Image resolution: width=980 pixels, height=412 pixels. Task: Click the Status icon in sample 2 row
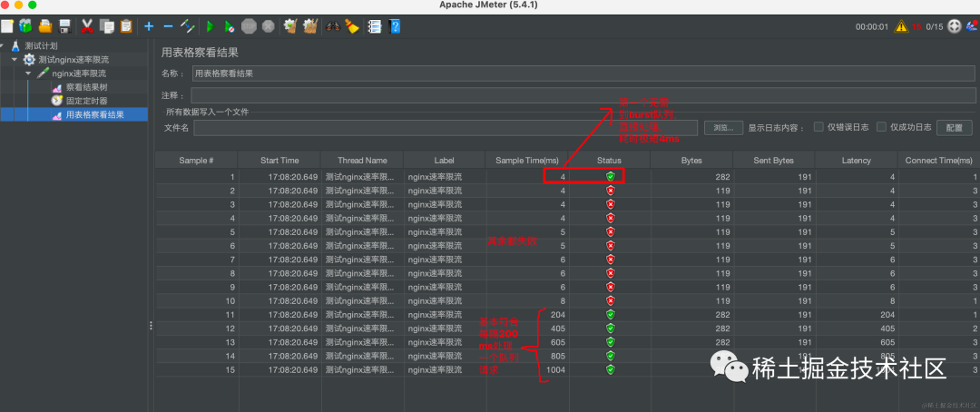(611, 190)
